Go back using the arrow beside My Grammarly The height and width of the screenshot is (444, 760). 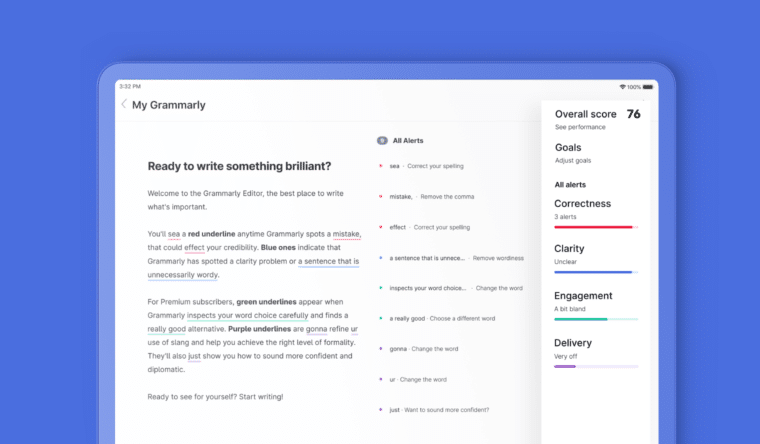click(x=124, y=104)
